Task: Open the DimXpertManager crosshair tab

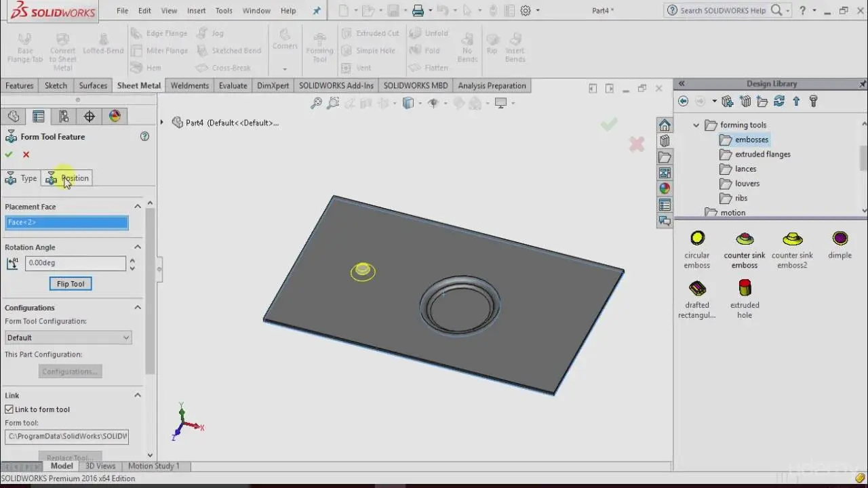Action: pyautogui.click(x=90, y=117)
